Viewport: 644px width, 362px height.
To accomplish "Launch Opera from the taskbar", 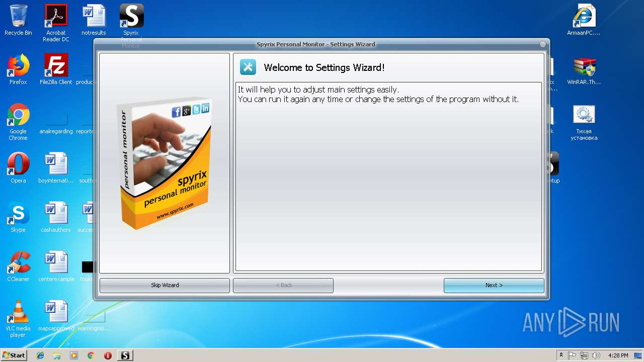I will point(108,355).
